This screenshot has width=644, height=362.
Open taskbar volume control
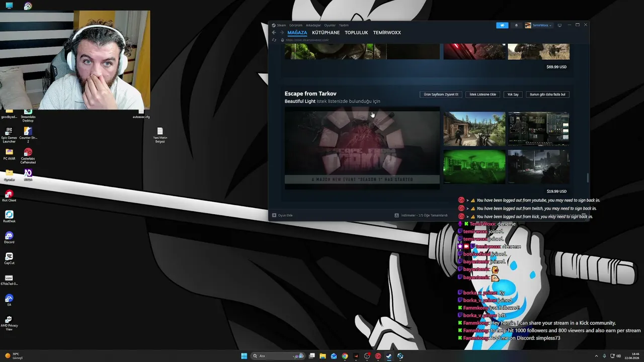click(618, 356)
